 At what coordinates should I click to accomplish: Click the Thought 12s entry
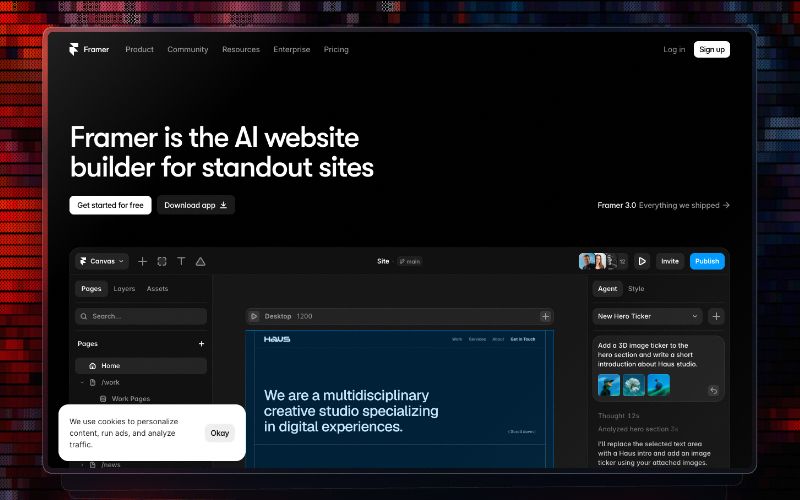pos(618,416)
